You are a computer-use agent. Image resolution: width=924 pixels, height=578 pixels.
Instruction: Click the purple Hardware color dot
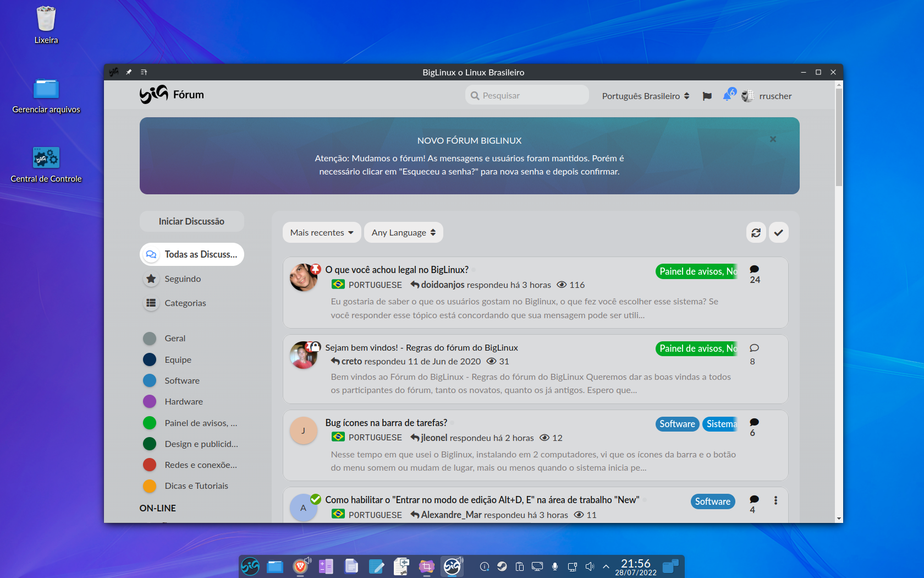[150, 402]
